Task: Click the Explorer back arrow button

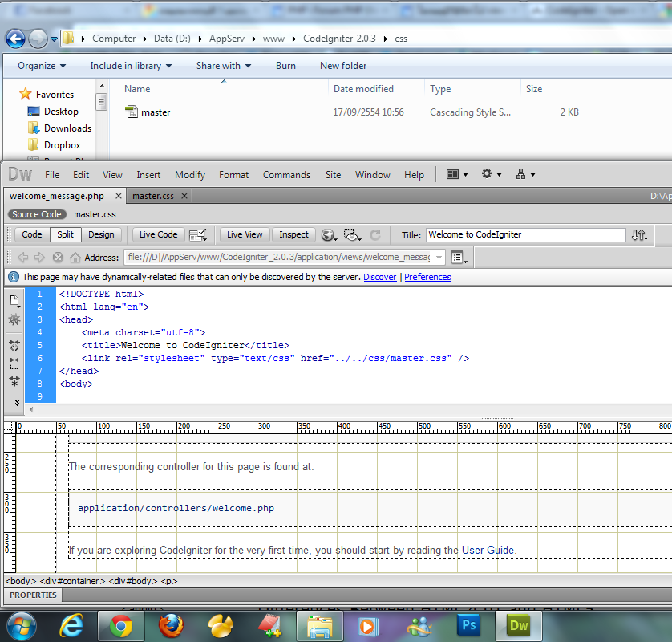Action: point(15,39)
